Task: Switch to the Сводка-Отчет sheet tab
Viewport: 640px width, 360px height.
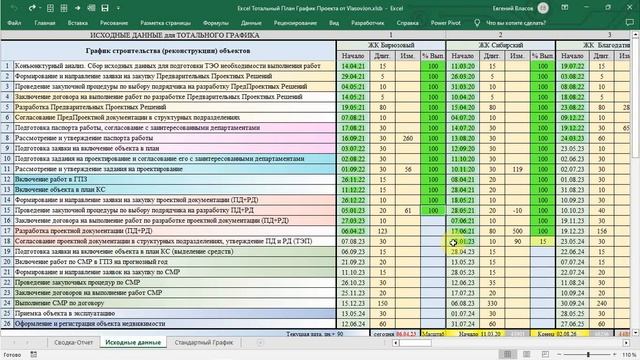Action: pos(73,342)
